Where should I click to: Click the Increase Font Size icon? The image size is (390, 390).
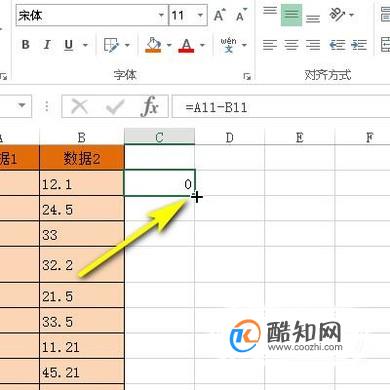pyautogui.click(x=219, y=15)
